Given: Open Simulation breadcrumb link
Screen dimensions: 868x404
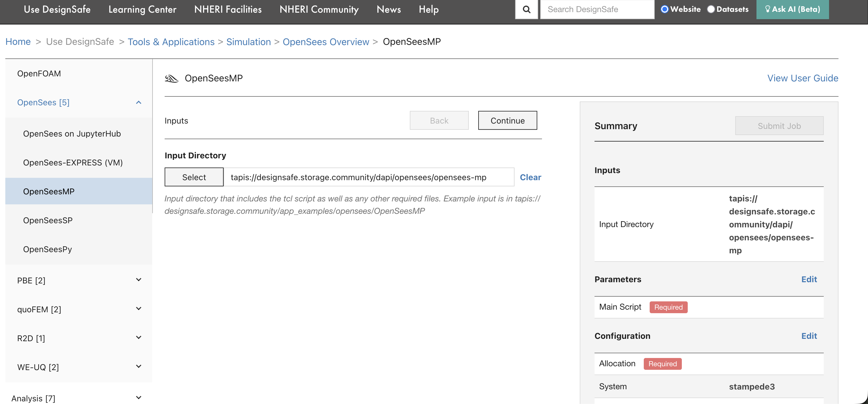Looking at the screenshot, I should (x=249, y=42).
